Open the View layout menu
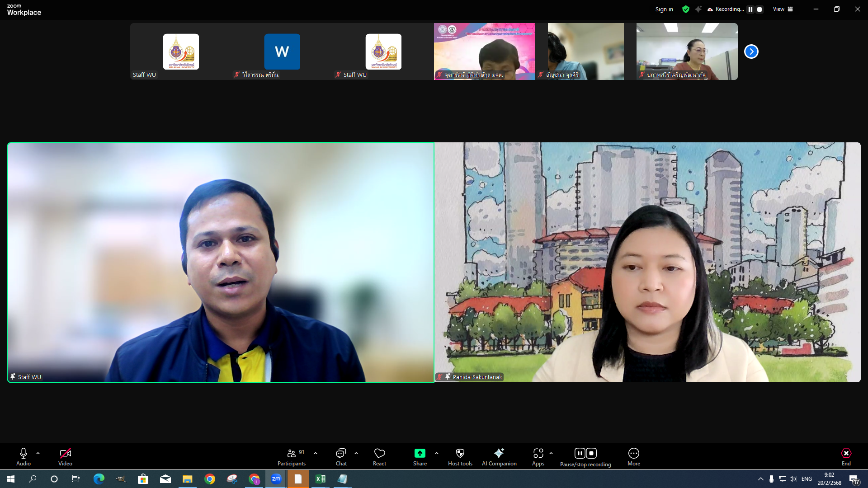868x488 pixels. (x=783, y=9)
